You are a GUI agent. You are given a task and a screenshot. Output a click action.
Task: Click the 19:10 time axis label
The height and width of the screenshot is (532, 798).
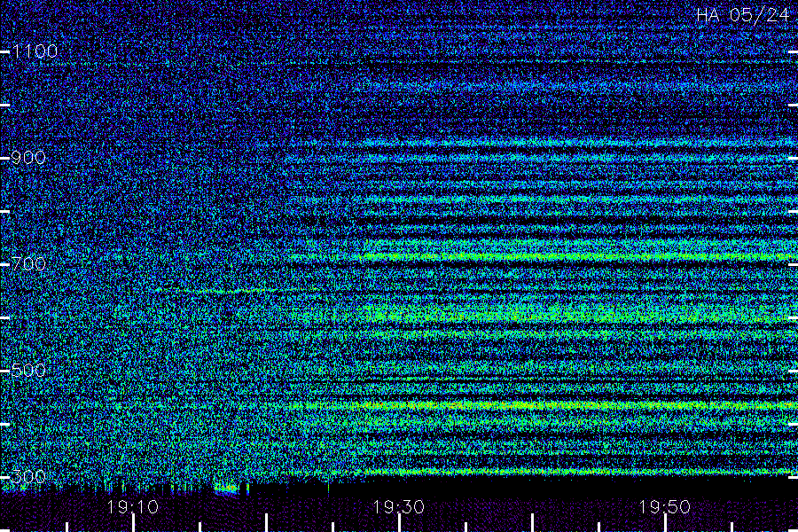pyautogui.click(x=132, y=507)
